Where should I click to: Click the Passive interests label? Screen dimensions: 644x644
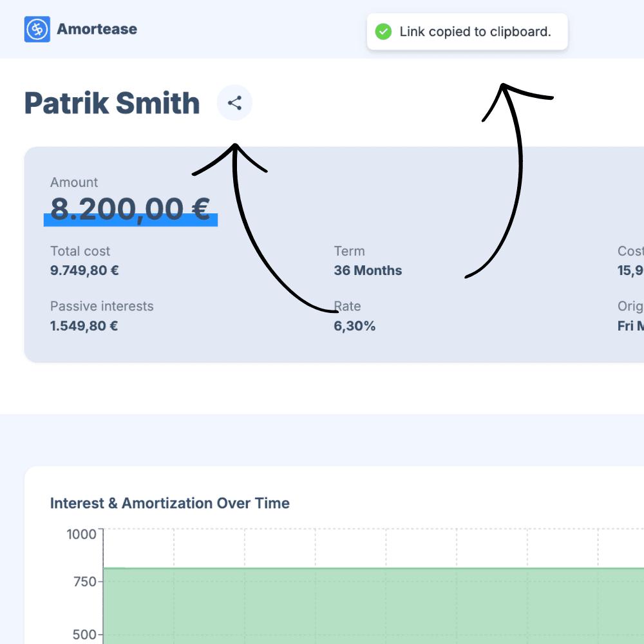pos(102,306)
